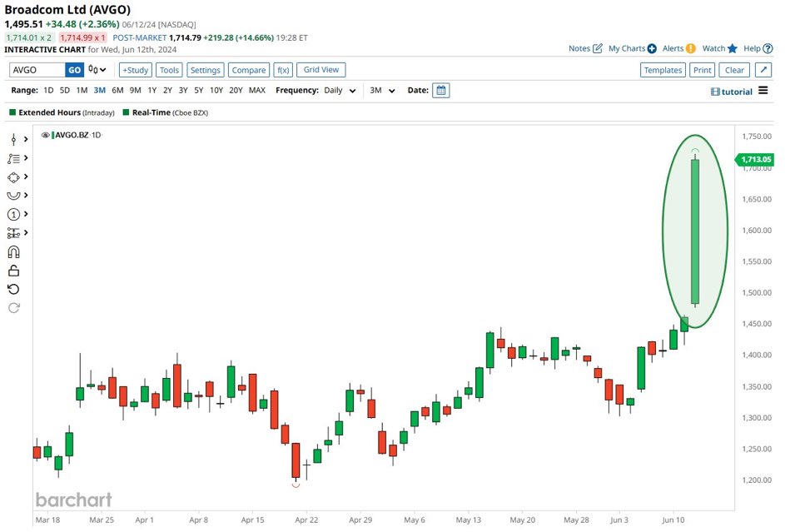Viewport: 785px width, 532px height.
Task: Expand the first drawing tool flyout in the left toolbar
Action: click(26, 139)
